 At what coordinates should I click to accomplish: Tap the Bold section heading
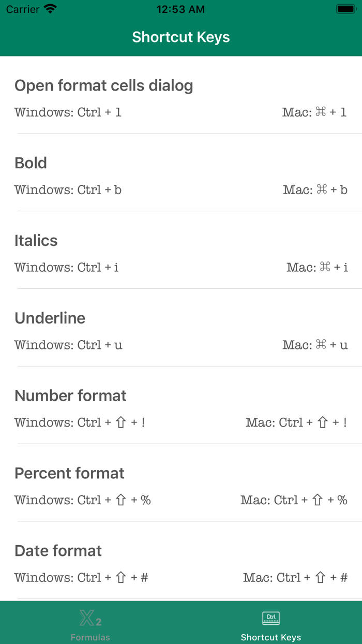[x=31, y=163]
